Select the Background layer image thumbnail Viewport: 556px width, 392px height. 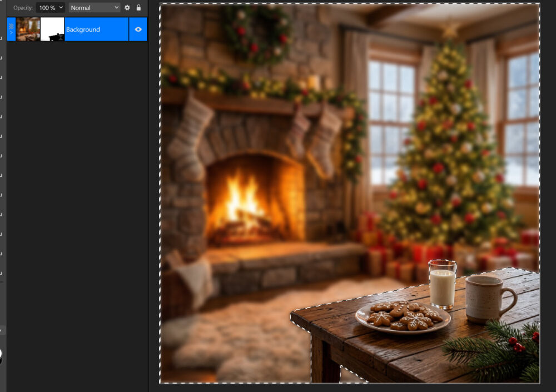[28, 29]
